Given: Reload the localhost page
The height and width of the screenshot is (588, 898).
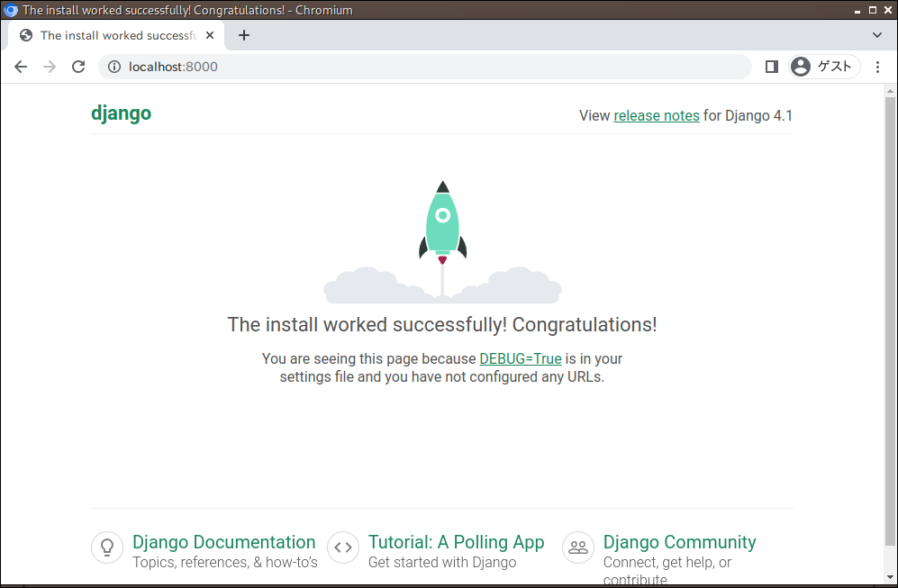Looking at the screenshot, I should 78,67.
